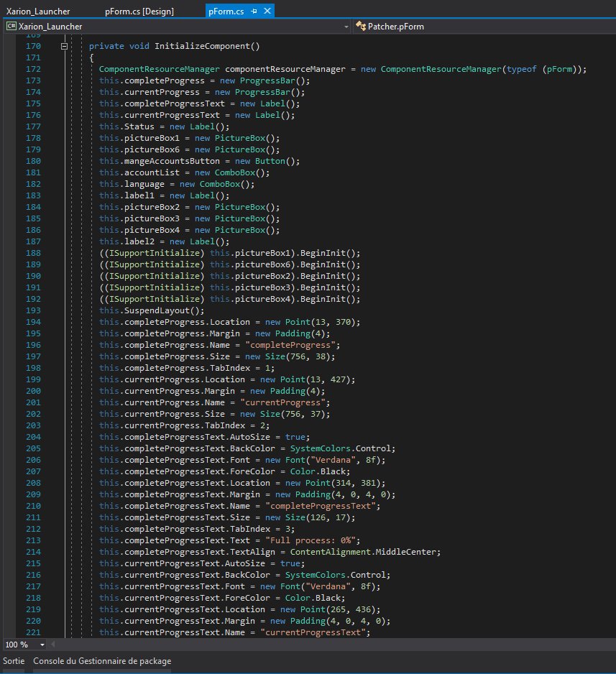Click the "currentProgress" string on line 201
Viewport: 616px width, 674px height.
[282, 403]
